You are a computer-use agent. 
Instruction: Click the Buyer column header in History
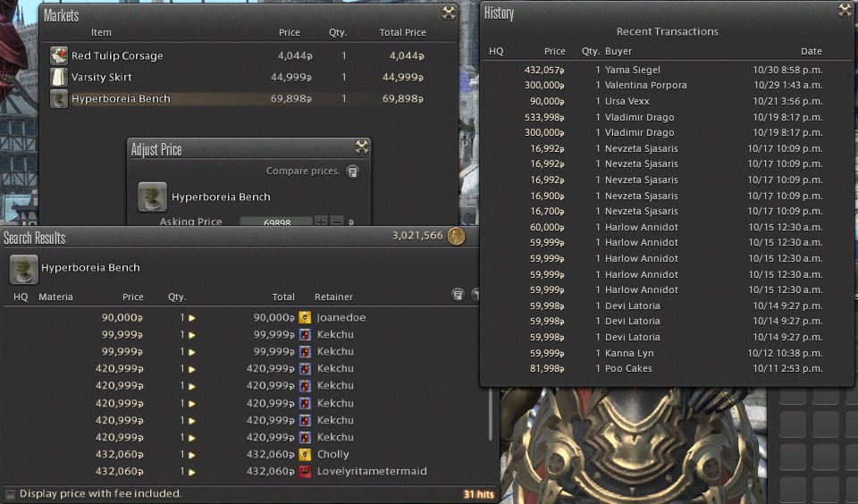tap(618, 51)
